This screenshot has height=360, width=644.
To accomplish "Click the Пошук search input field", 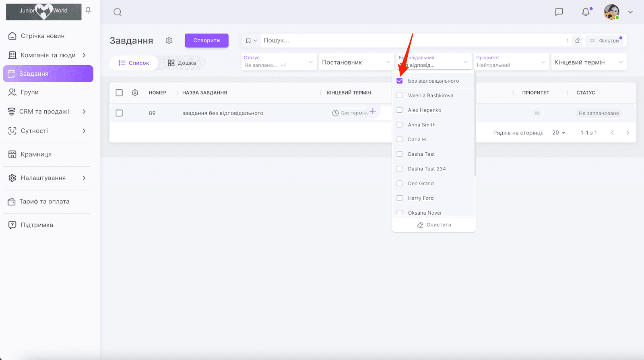I will click(x=411, y=41).
